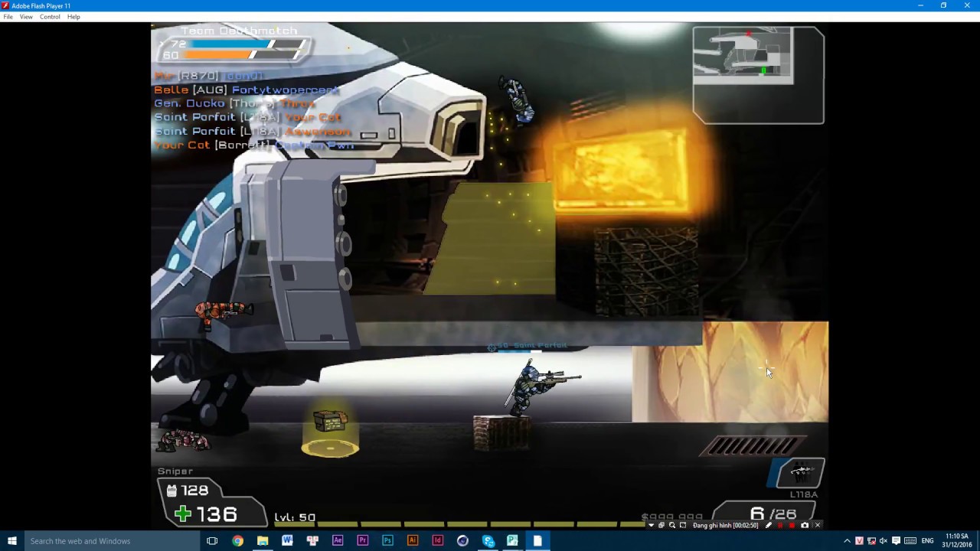The image size is (980, 551).
Task: Open Skype from the taskbar
Action: [x=488, y=541]
